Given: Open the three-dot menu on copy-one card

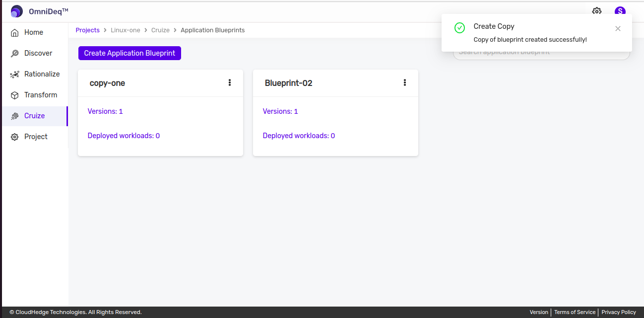Looking at the screenshot, I should (229, 82).
